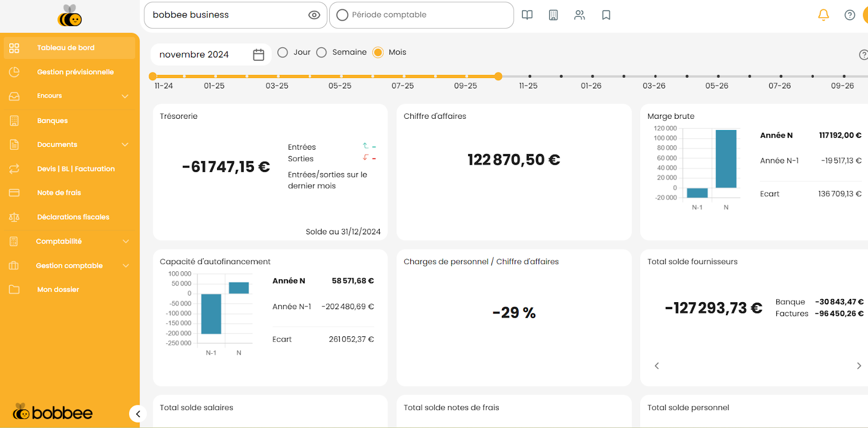Click the notification bell icon

[x=823, y=15]
